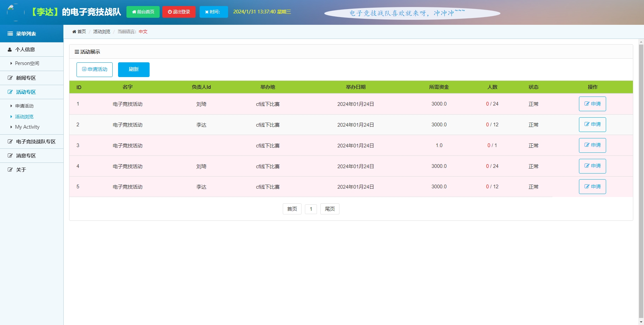Click the scrollbar down arrow
Image resolution: width=644 pixels, height=325 pixels.
tap(641, 322)
